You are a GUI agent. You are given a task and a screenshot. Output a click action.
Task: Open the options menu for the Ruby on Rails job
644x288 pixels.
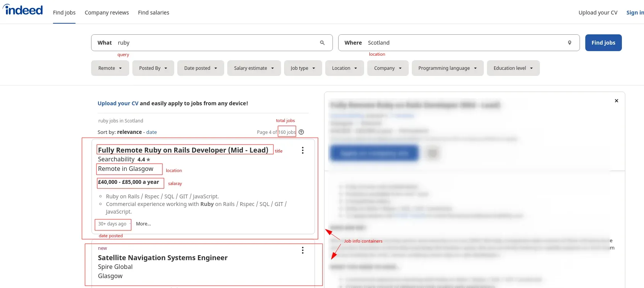click(x=303, y=150)
